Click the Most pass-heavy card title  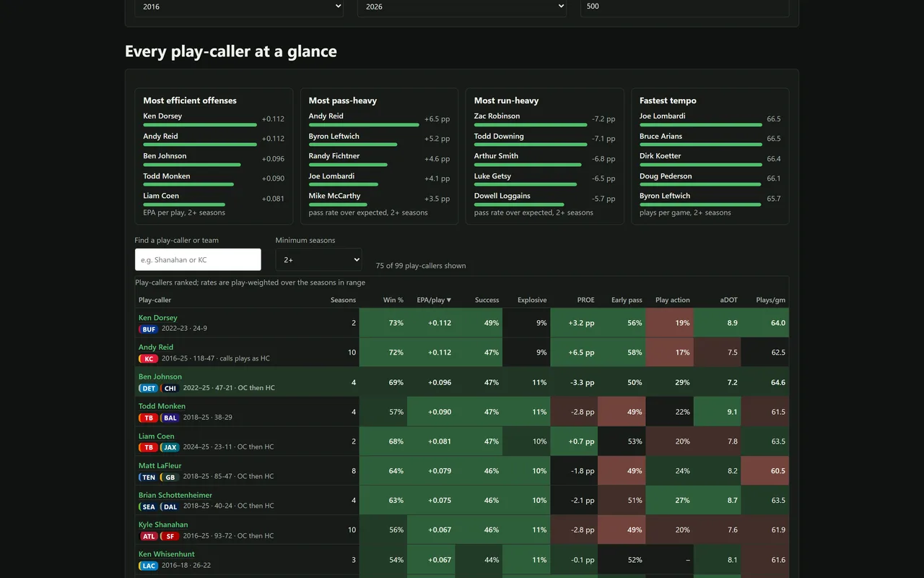click(x=343, y=100)
